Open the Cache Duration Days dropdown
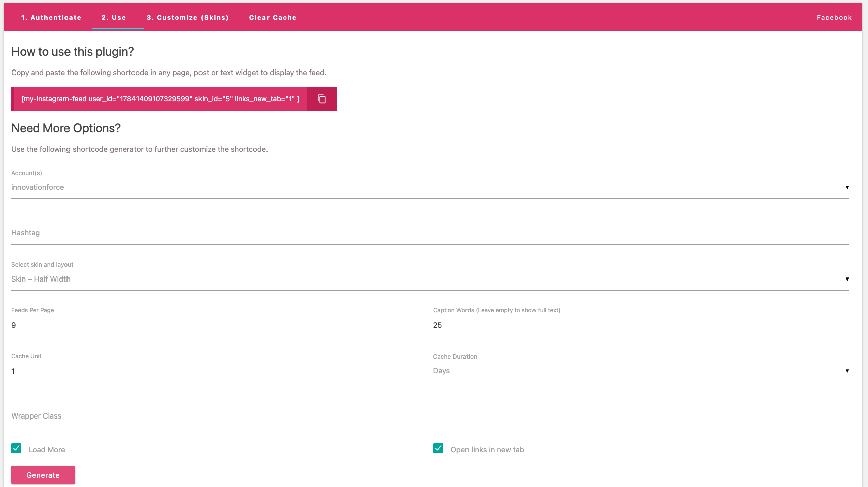This screenshot has width=868, height=487. click(641, 371)
